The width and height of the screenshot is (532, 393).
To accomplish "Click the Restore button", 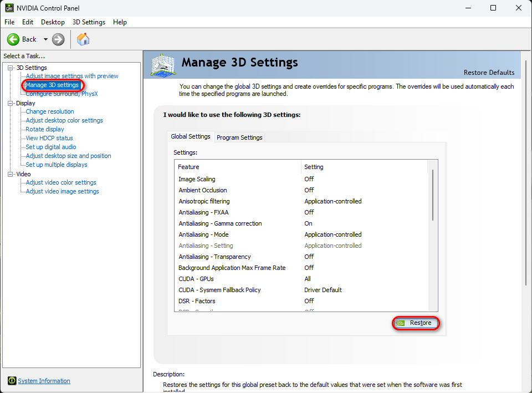I will click(417, 323).
